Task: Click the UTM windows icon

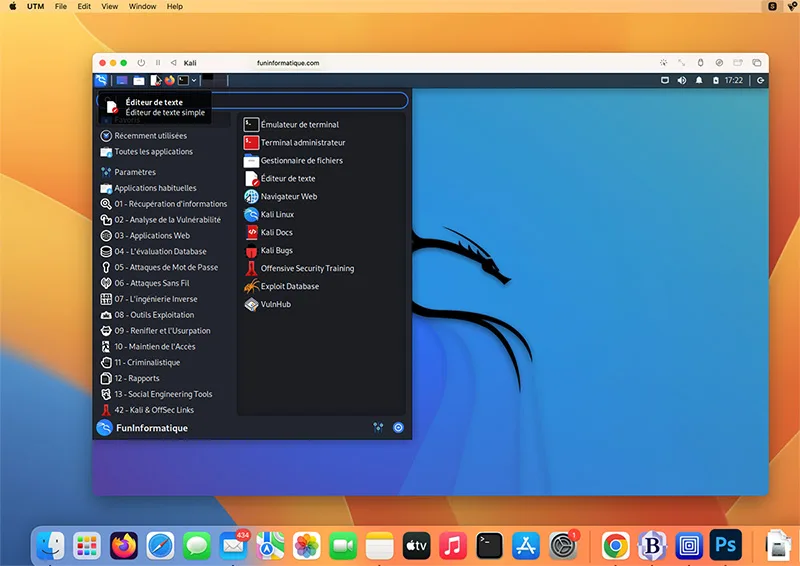Action: pos(757,63)
